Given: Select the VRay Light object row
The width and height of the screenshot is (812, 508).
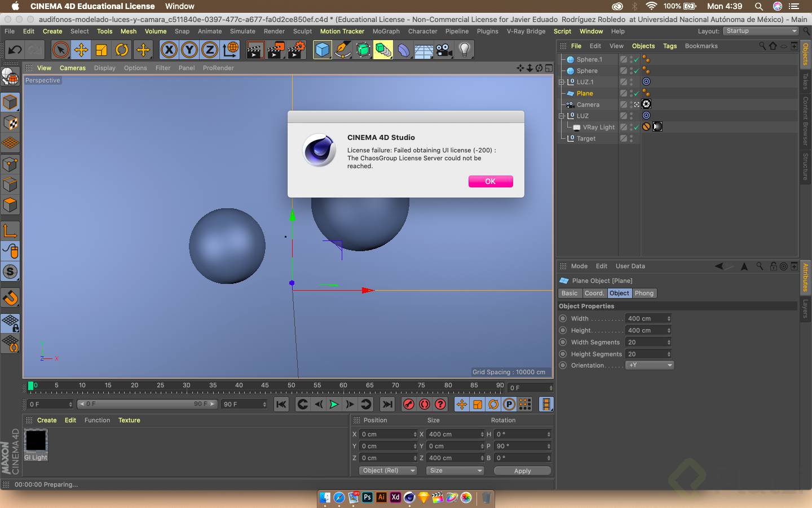Looking at the screenshot, I should (598, 127).
